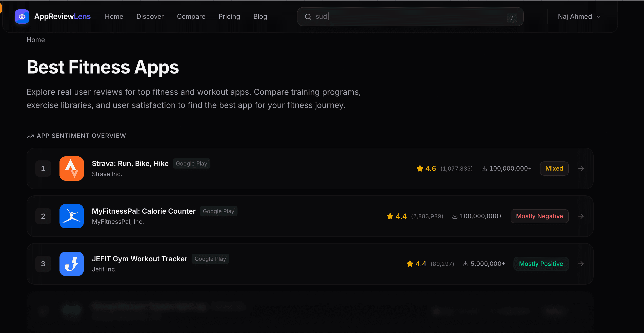This screenshot has height=333, width=644.
Task: Click the MyFitnessPal app icon
Action: [x=71, y=216]
